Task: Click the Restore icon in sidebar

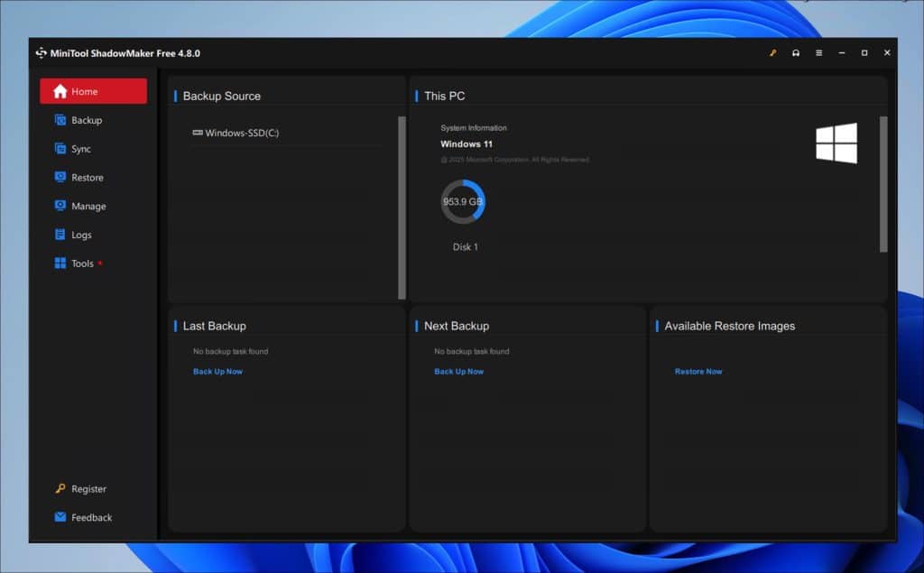Action: (x=60, y=178)
